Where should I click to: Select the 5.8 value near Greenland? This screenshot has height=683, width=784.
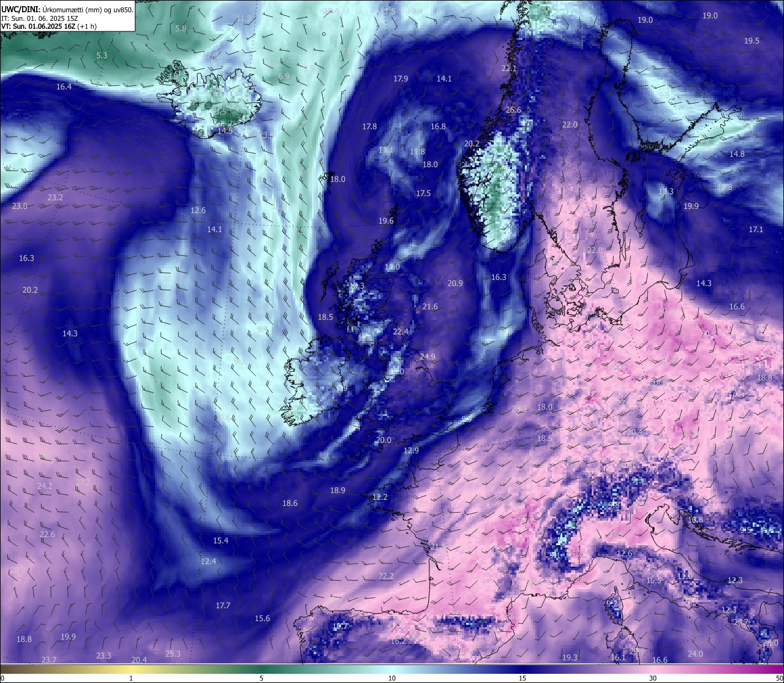point(181,29)
